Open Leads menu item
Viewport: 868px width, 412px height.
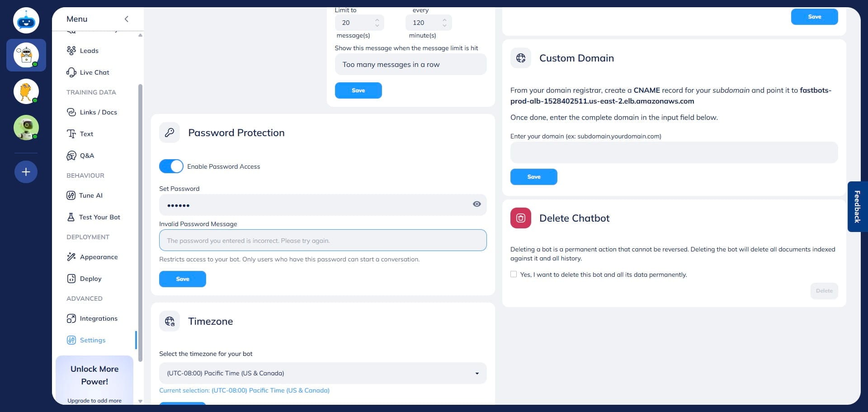click(89, 51)
